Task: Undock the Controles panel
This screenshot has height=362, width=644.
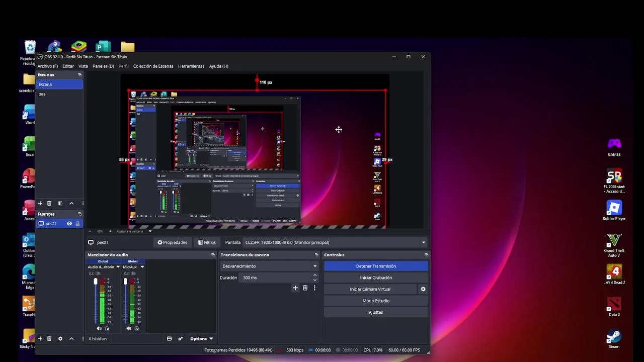Action: (x=427, y=255)
